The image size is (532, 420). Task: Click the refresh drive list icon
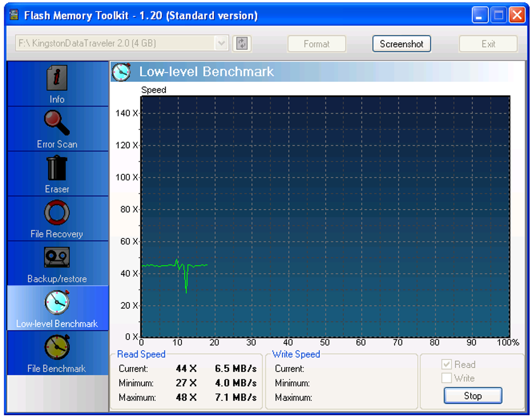pos(242,43)
